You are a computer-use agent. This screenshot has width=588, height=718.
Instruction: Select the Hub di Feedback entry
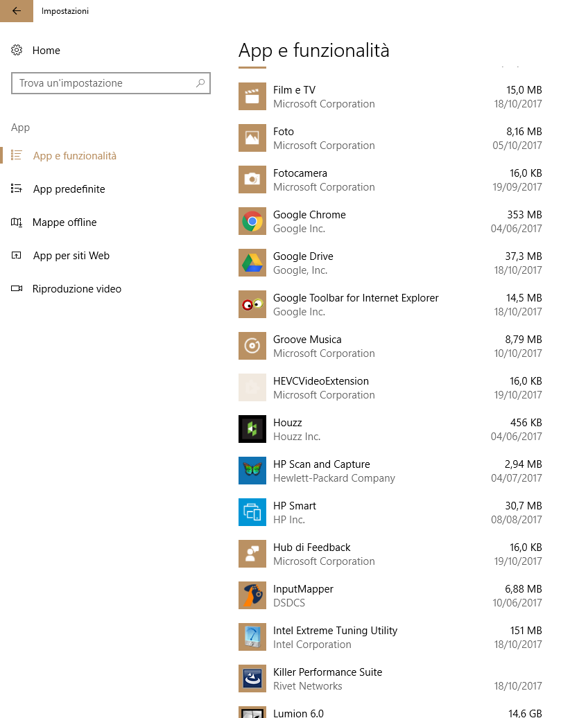390,554
